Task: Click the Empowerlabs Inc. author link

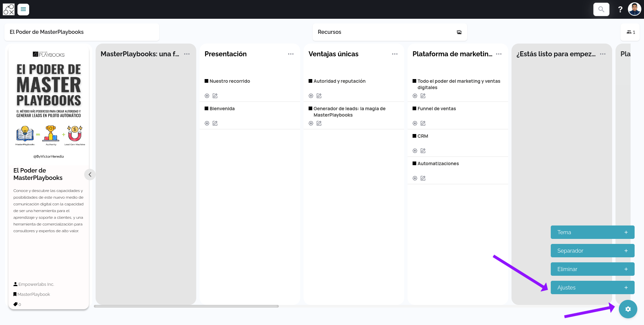Action: coord(36,284)
